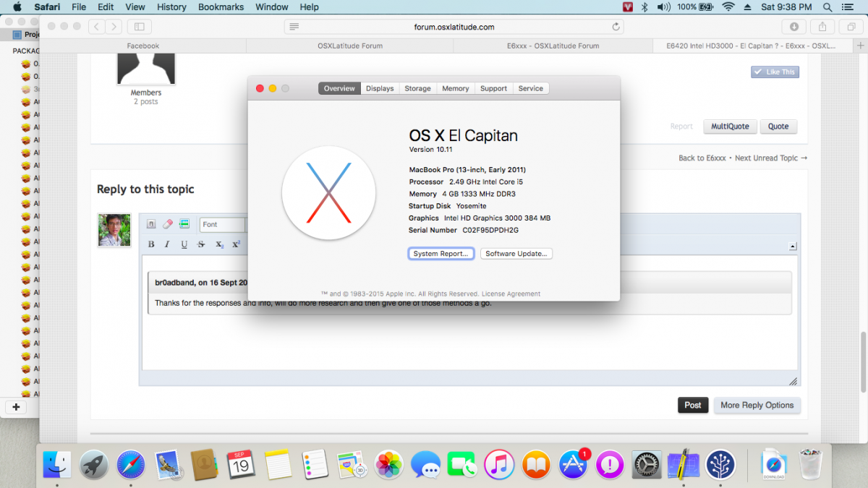The height and width of the screenshot is (488, 868).
Task: Toggle superscript formatting in reply editor
Action: point(236,244)
